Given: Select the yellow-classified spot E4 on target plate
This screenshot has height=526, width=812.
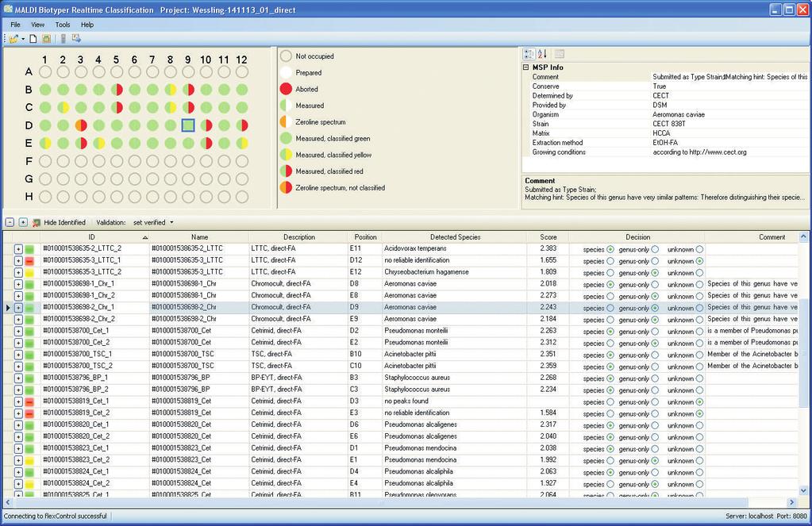Looking at the screenshot, I should tap(99, 143).
